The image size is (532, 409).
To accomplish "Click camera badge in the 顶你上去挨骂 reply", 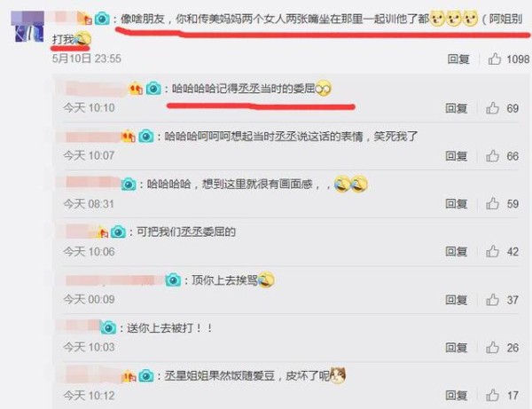I will [x=173, y=280].
